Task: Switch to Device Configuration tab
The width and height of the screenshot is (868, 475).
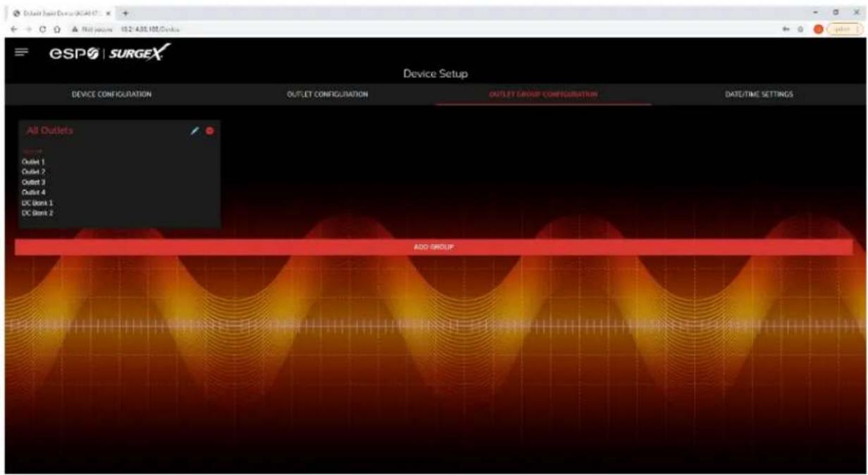Action: [112, 94]
